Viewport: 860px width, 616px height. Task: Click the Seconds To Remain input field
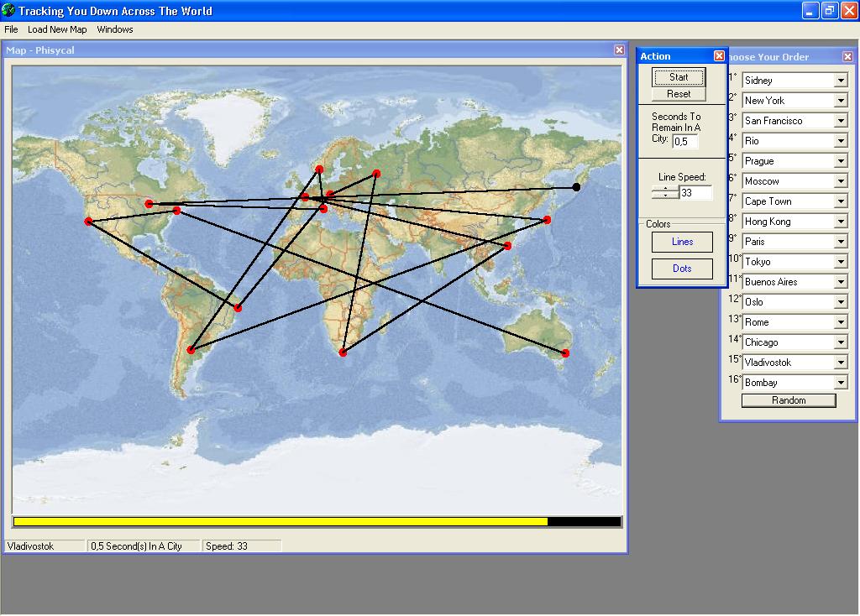coord(684,142)
